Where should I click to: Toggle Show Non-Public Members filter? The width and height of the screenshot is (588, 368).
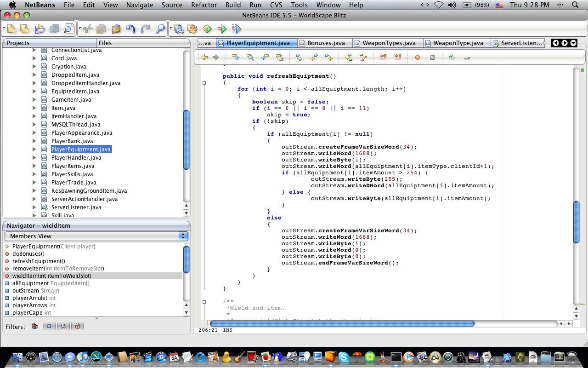(x=78, y=326)
